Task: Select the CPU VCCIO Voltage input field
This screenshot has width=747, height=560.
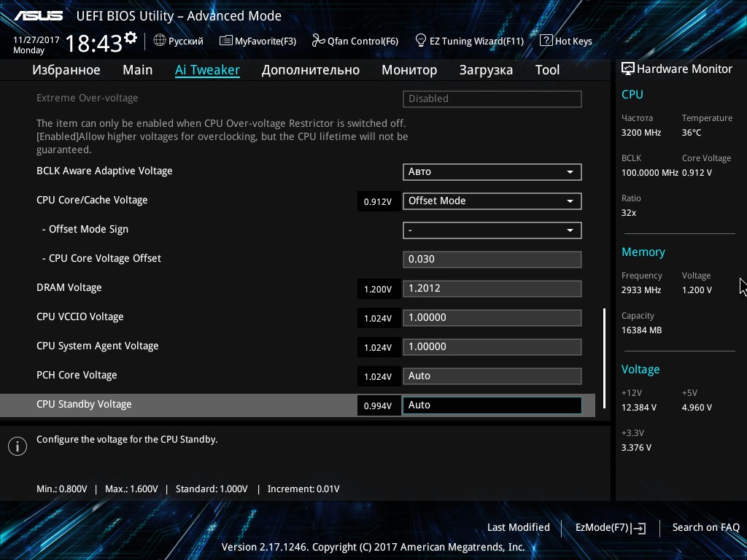Action: (492, 318)
